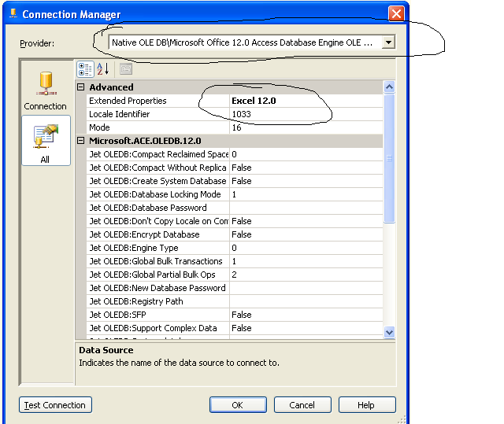The height and width of the screenshot is (424, 504).
Task: Select Jet OLEDB:Support Complex Data row
Action: coord(235,328)
